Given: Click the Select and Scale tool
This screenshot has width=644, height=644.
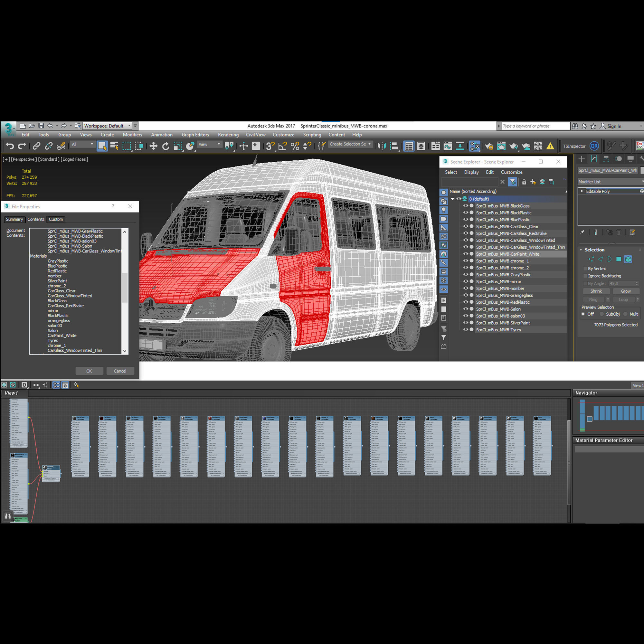Looking at the screenshot, I should click(x=178, y=146).
